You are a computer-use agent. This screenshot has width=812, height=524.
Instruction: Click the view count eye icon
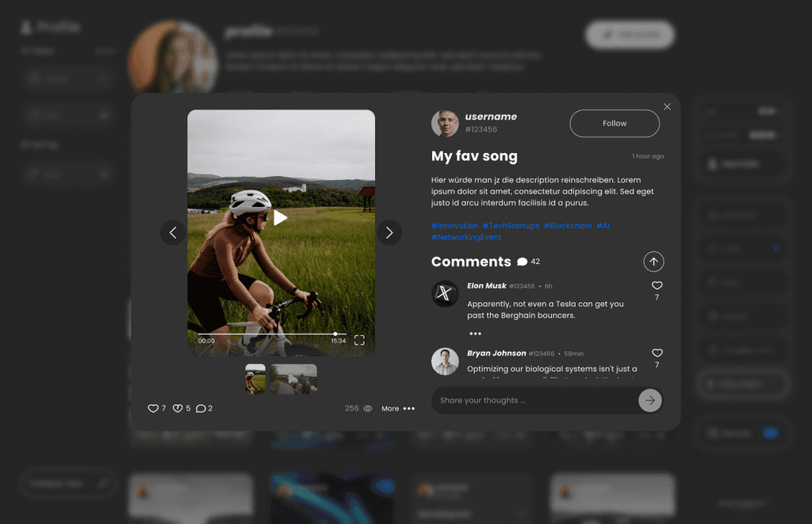click(368, 408)
